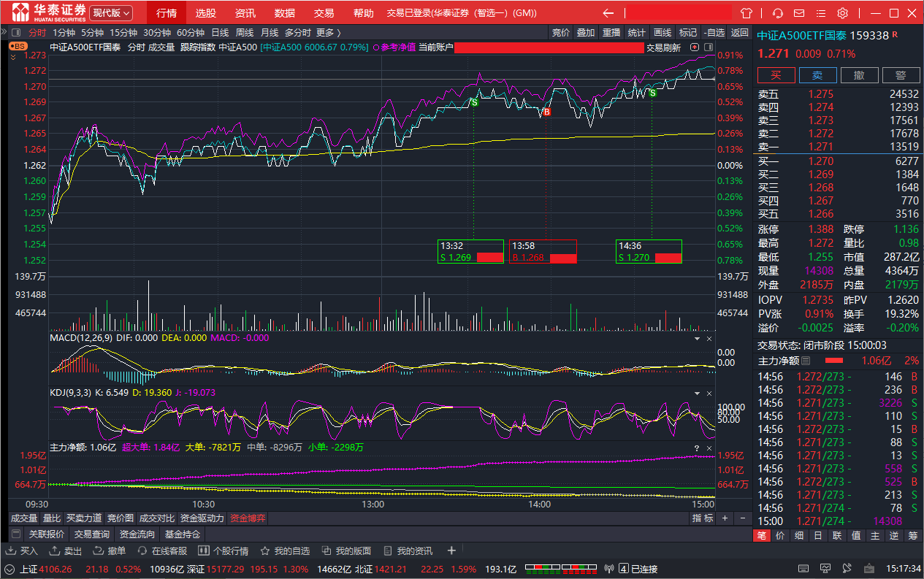924x579 pixels.
Task: Expand the index bar circle arrow
Action: (10, 569)
